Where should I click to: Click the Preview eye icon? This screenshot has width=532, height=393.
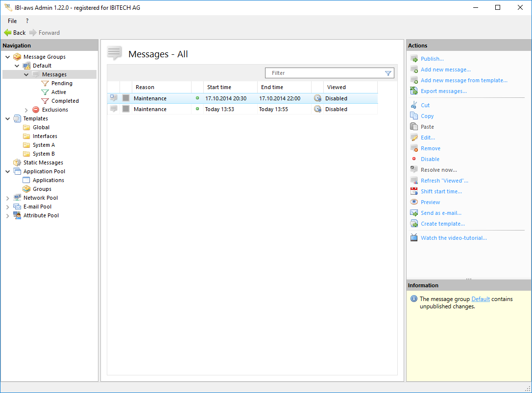[x=414, y=202]
